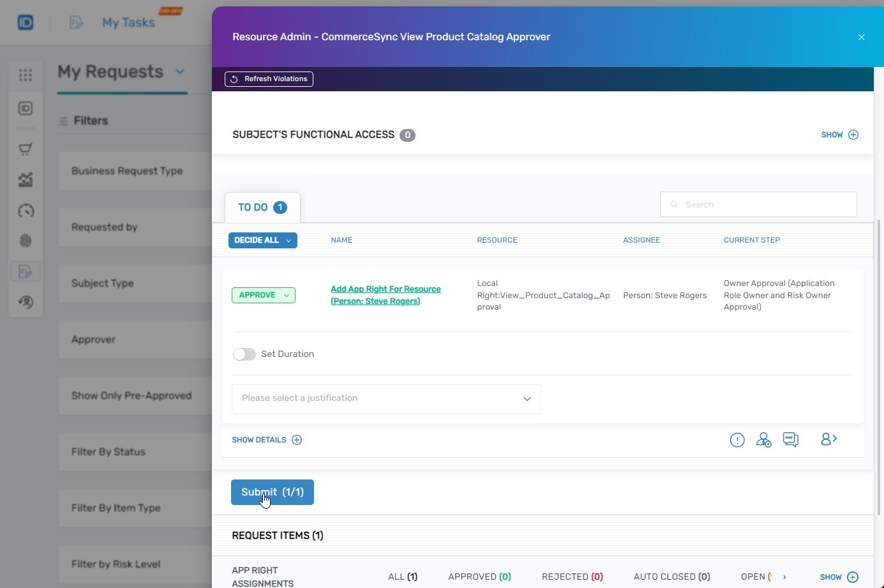Screen dimensions: 884x588
Task: Click the alert exclamation icon on task row
Action: tap(737, 439)
